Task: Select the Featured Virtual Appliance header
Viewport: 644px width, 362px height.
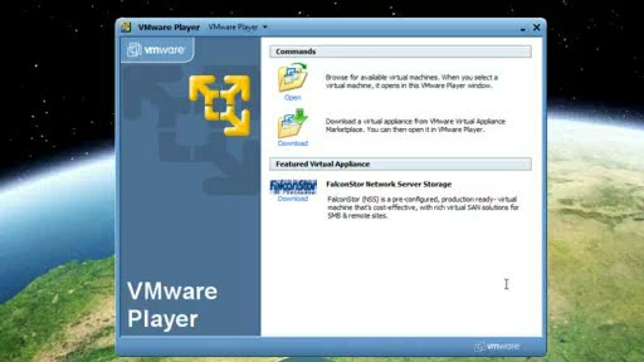Action: click(400, 164)
